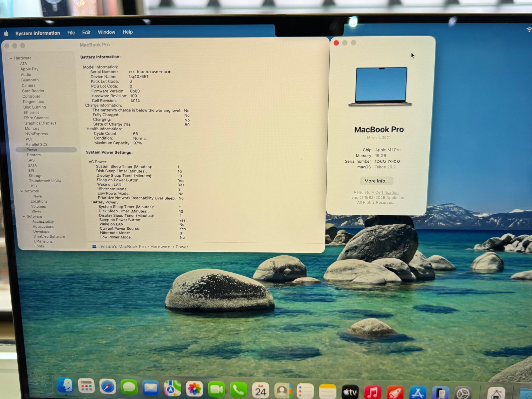Open System Settings gear in dock

(x=463, y=393)
